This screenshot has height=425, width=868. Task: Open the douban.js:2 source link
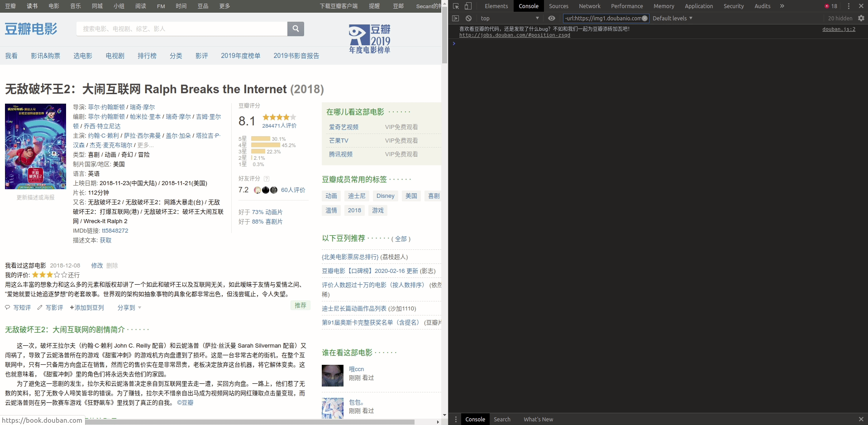coord(839,29)
